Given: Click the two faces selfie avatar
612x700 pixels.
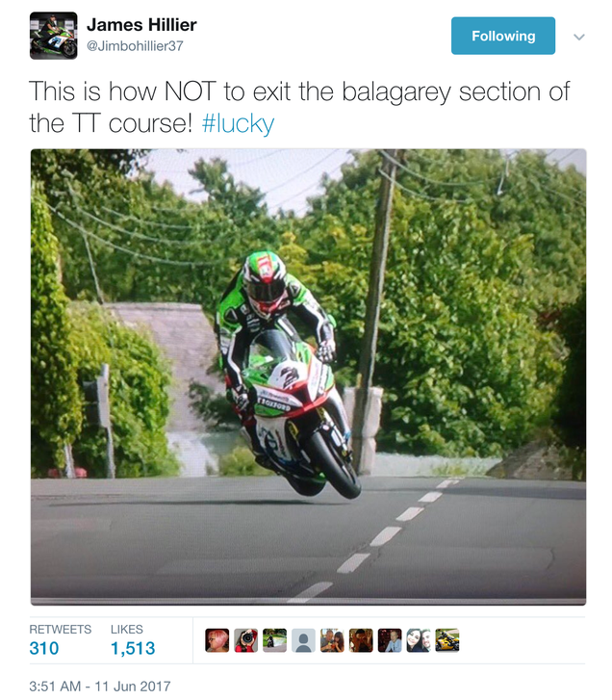Looking at the screenshot, I should coord(419,640).
